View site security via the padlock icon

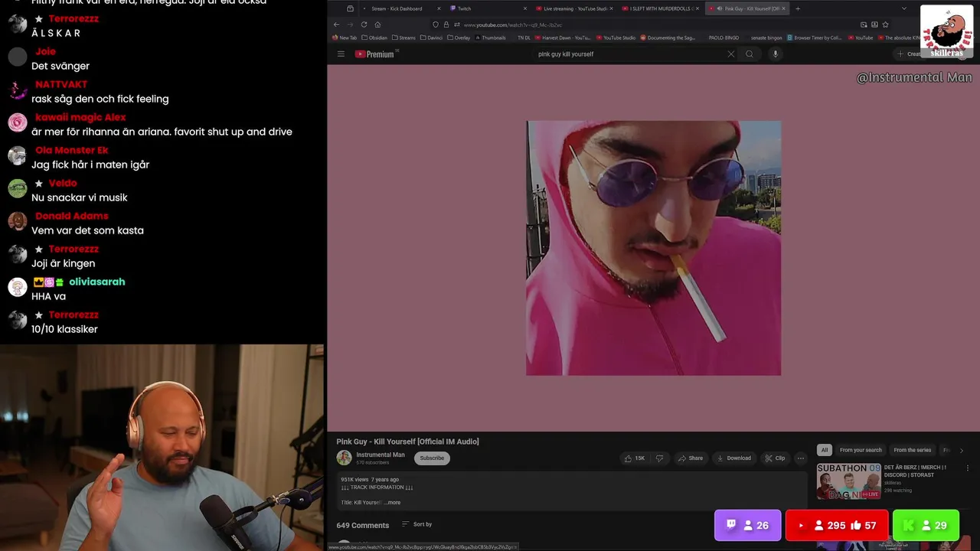446,24
